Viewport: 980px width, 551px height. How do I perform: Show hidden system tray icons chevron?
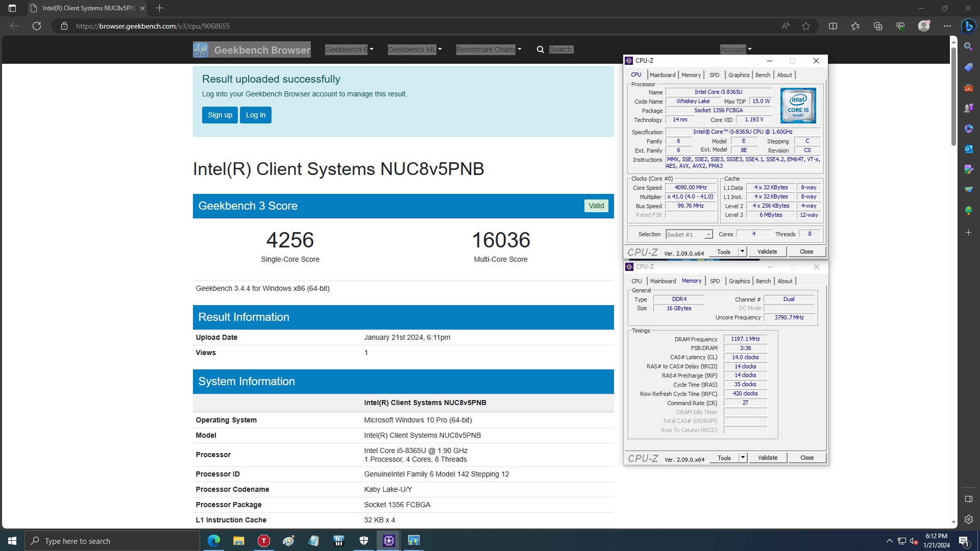(x=889, y=541)
